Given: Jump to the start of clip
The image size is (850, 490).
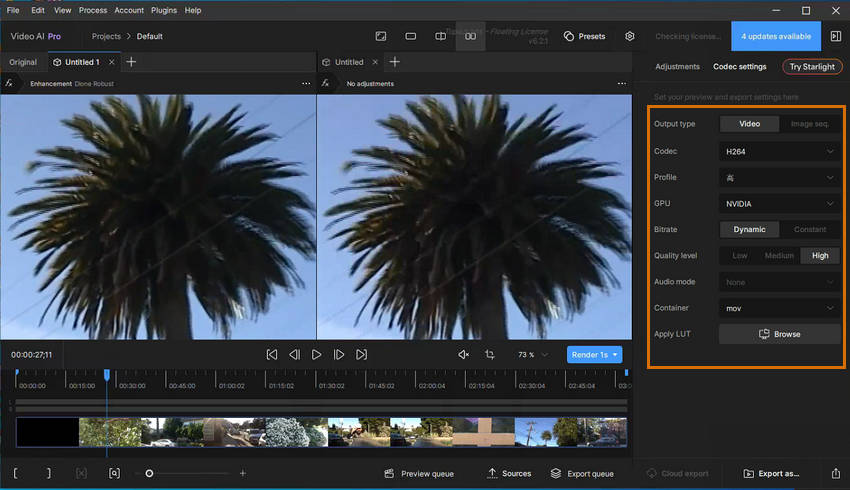Looking at the screenshot, I should coord(272,354).
